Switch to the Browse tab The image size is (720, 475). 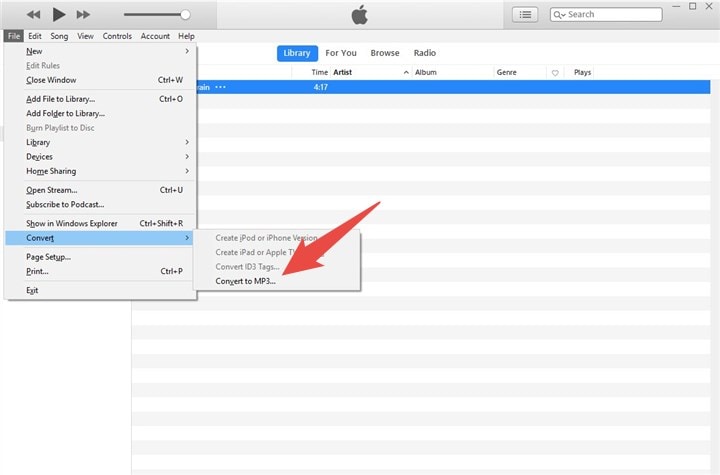click(x=385, y=53)
